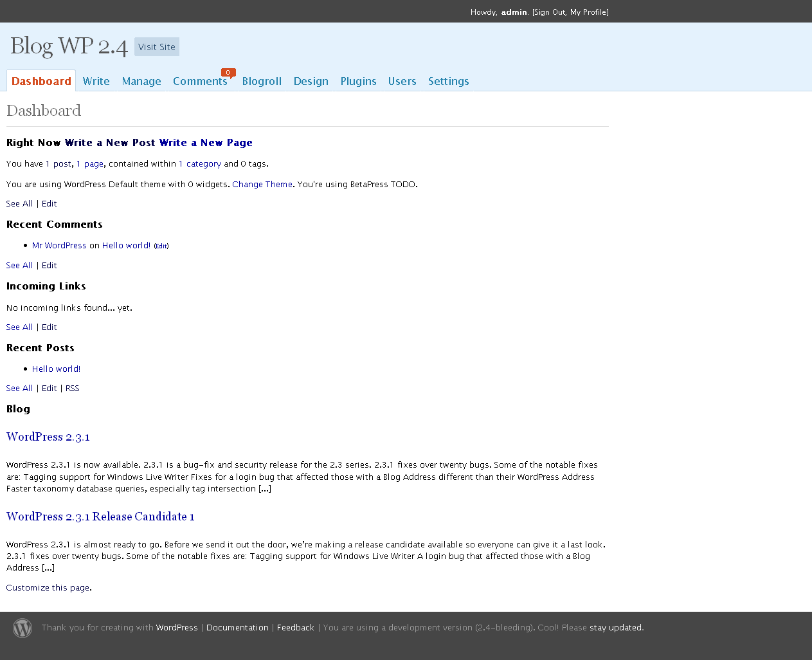
Task: Click the 'Right Now' section heading
Action: tap(33, 143)
